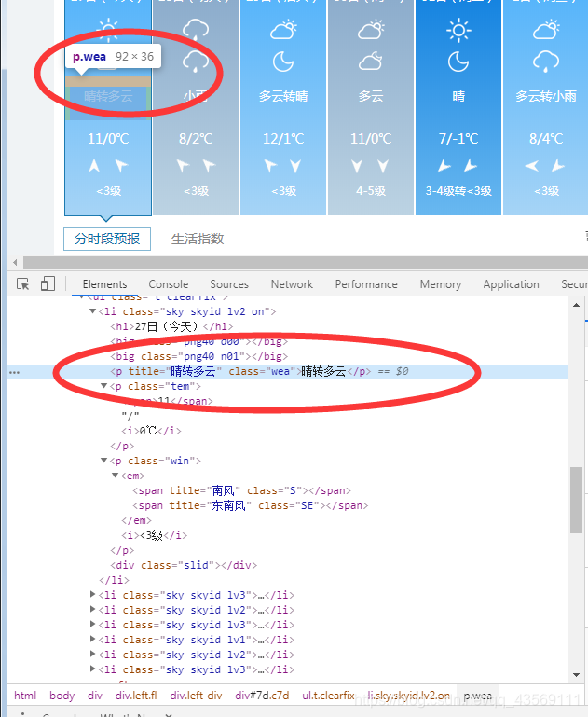Click the 8/4℃ temperature
Image resolution: width=588 pixels, height=717 pixels.
point(546,139)
